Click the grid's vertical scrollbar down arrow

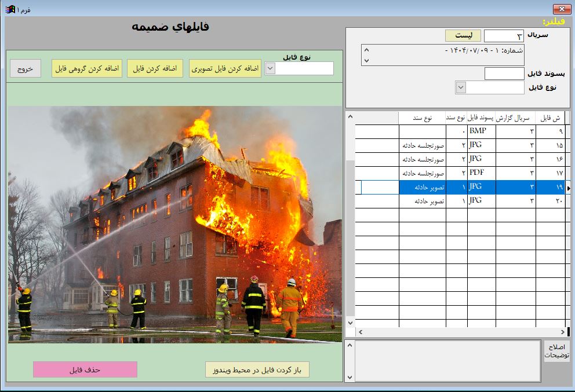(x=350, y=322)
